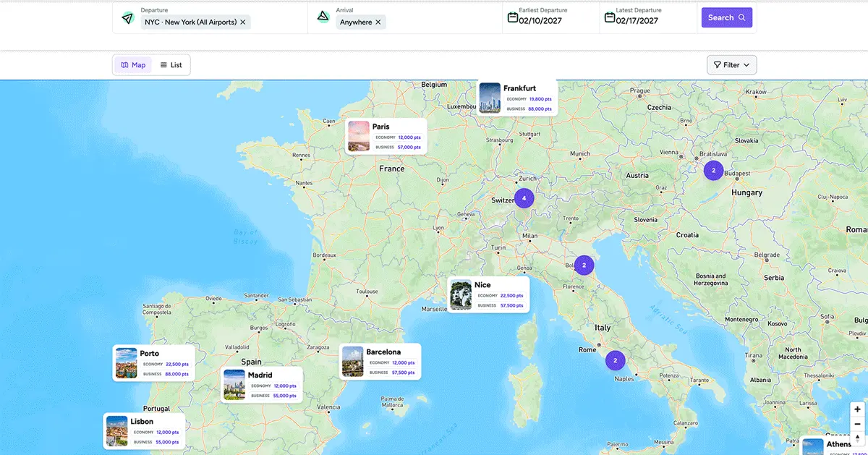The height and width of the screenshot is (455, 868).
Task: Open the Filter dropdown
Action: pos(732,65)
